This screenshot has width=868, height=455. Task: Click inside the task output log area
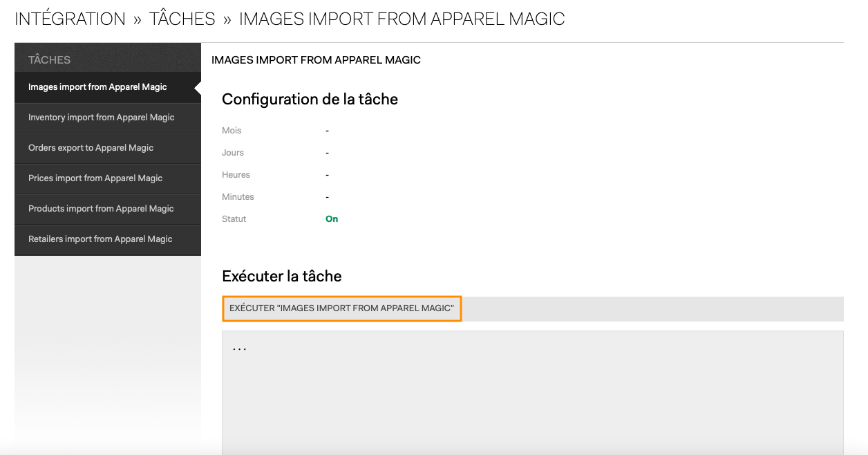point(533,392)
